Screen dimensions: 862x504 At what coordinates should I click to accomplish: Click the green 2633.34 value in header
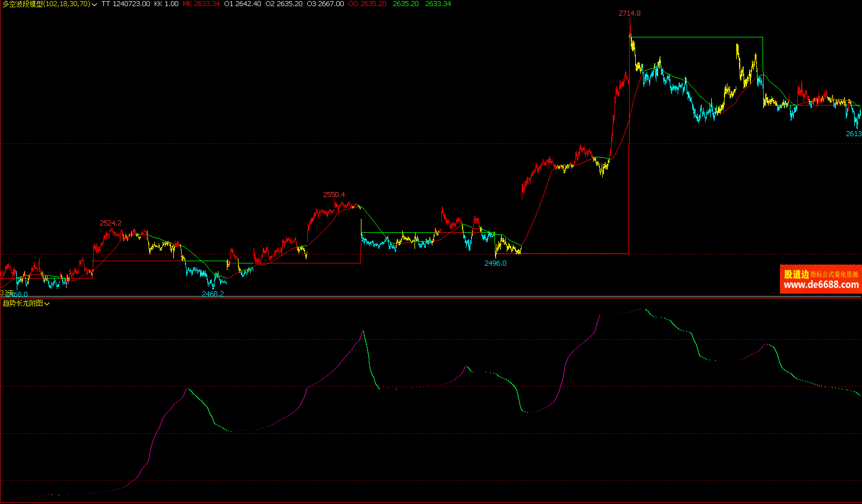pos(438,4)
